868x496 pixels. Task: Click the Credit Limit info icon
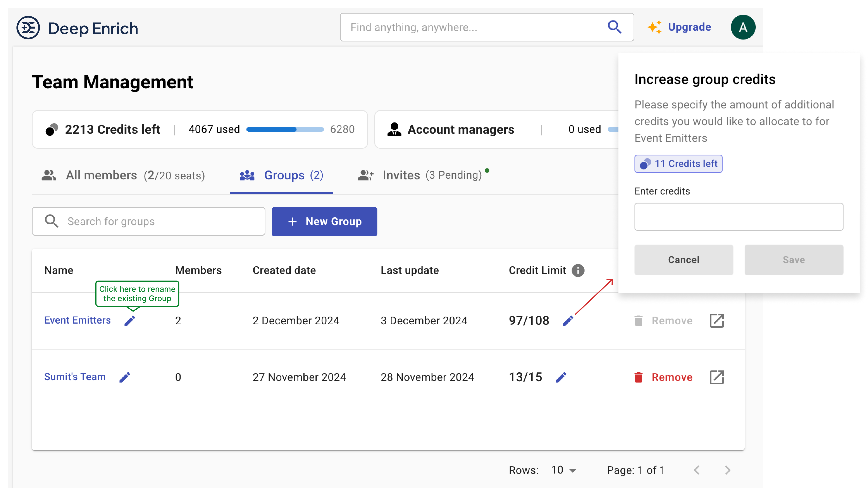[x=578, y=270]
